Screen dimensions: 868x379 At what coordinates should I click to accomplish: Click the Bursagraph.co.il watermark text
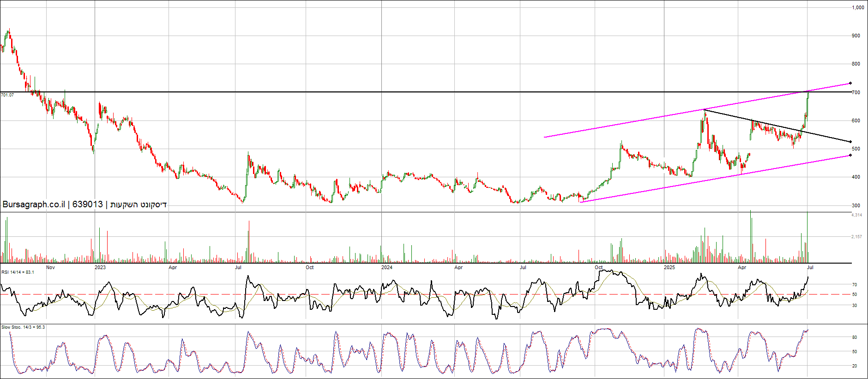tap(33, 205)
